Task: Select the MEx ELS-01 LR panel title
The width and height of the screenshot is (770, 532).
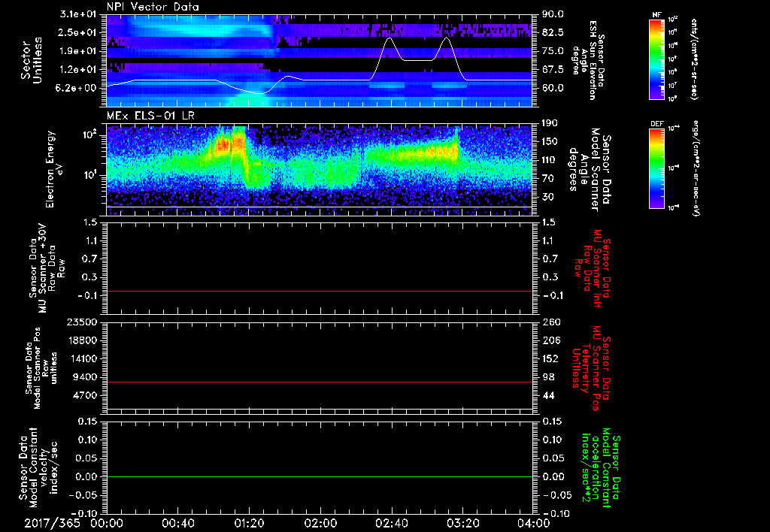Action: click(150, 114)
